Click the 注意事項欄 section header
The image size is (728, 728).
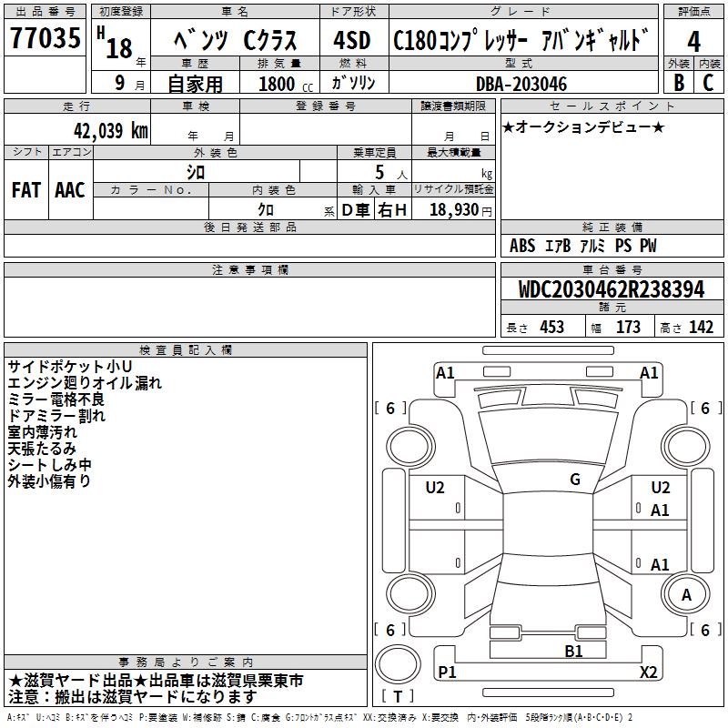(250, 269)
